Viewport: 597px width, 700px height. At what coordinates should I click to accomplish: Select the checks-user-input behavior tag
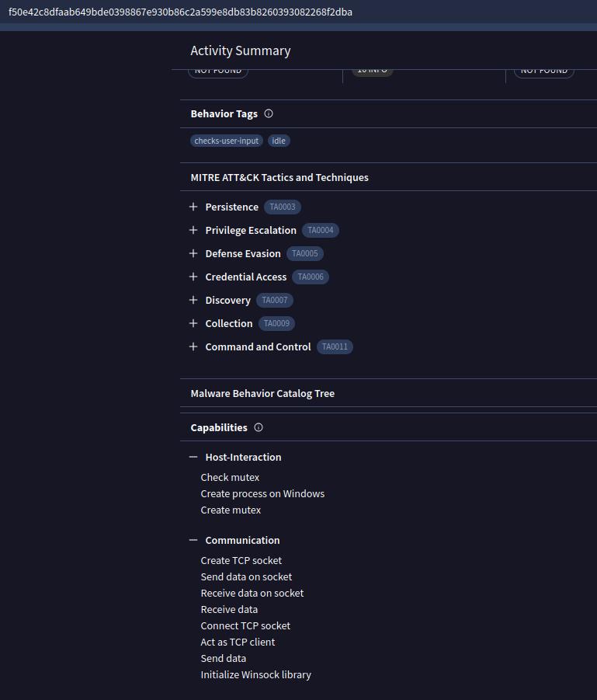[x=227, y=141]
